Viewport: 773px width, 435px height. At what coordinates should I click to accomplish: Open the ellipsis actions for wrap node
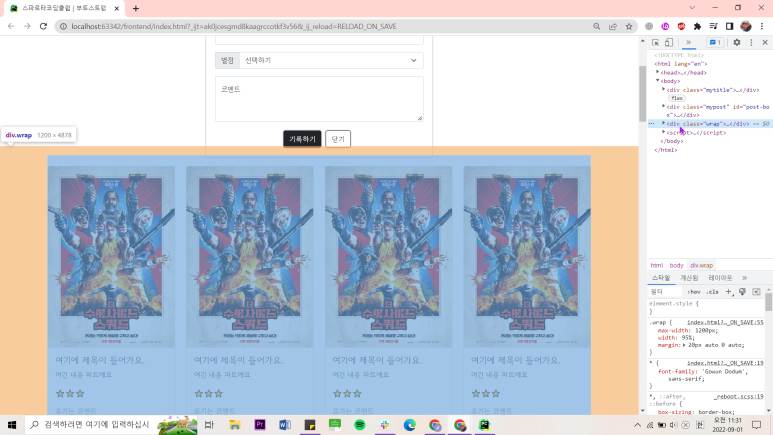click(652, 124)
